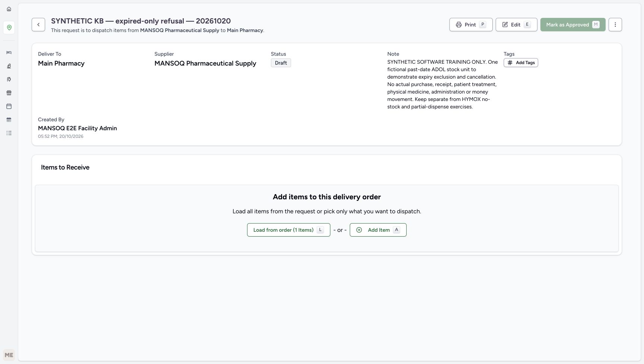
Task: Open the store icon in sidebar
Action: click(9, 93)
